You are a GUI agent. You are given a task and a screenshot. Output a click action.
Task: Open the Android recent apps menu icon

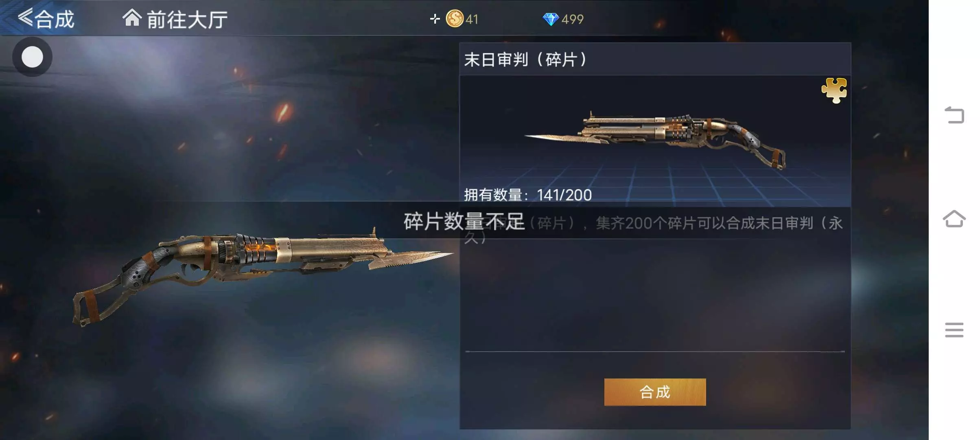click(x=954, y=330)
